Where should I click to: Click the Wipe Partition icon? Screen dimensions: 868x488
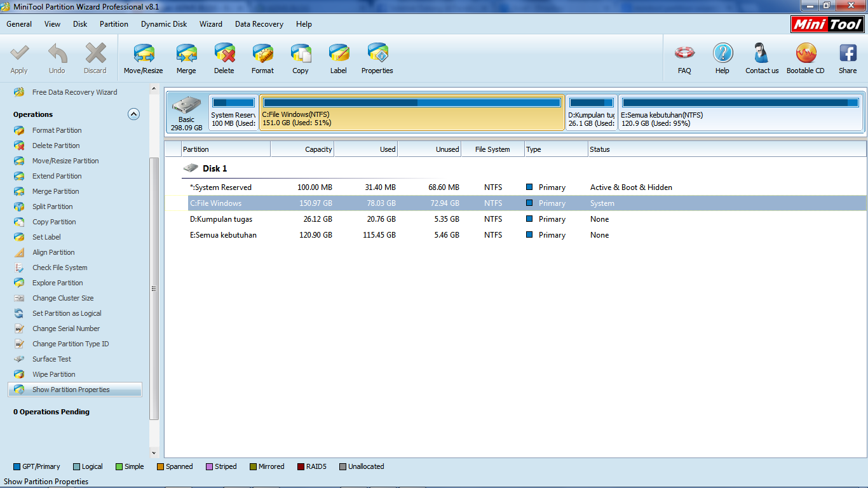click(x=20, y=374)
